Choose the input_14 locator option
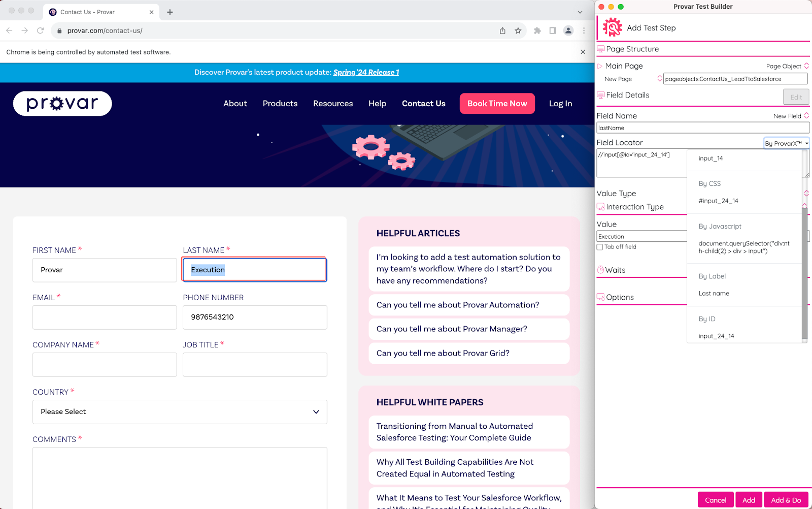 pos(710,158)
